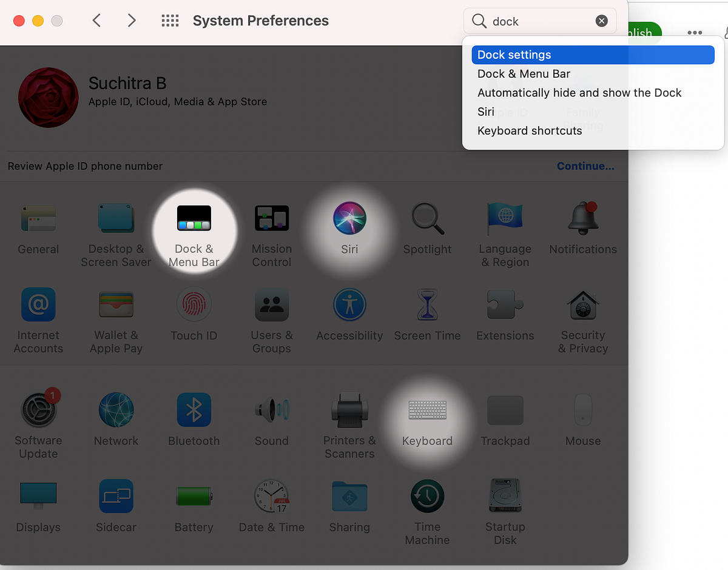728x570 pixels.
Task: Go forward to next pane
Action: (x=132, y=21)
